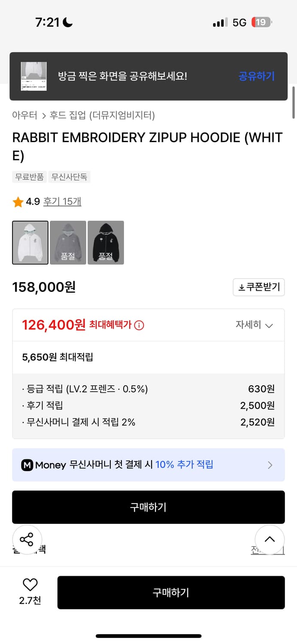297x644 pixels.
Task: Tap the yellow star rating icon
Action: click(x=18, y=202)
